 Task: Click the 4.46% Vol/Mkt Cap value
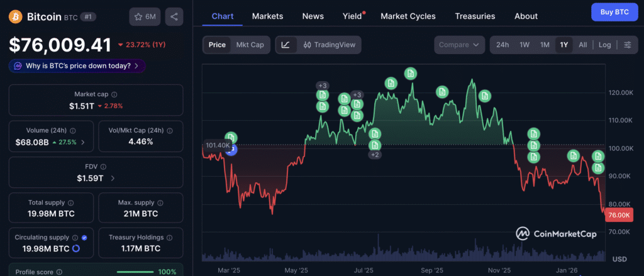(x=140, y=142)
